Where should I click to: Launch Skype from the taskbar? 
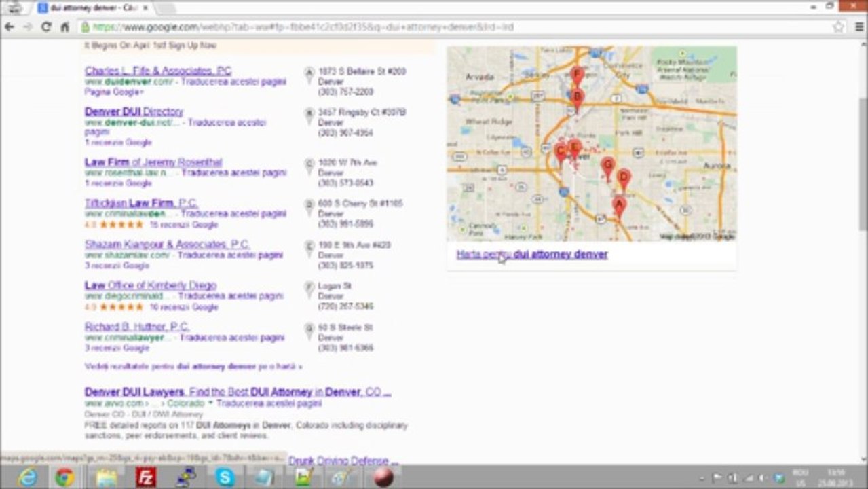[225, 477]
